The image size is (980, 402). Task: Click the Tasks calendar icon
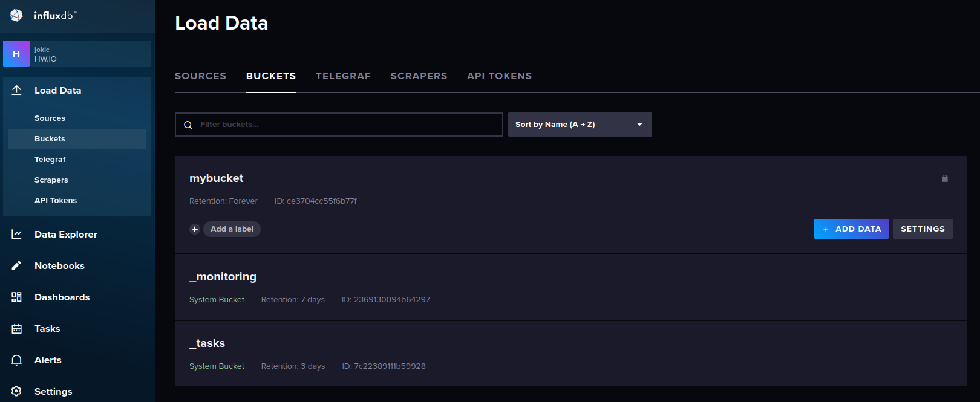tap(16, 328)
